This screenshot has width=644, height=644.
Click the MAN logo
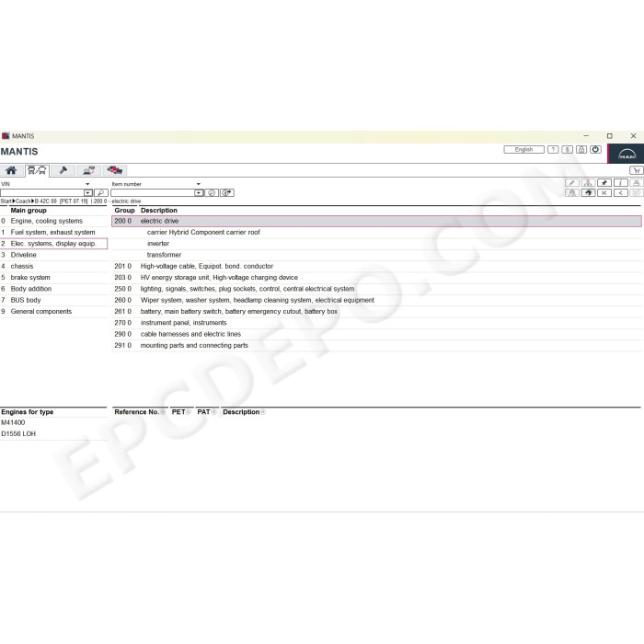tap(627, 154)
